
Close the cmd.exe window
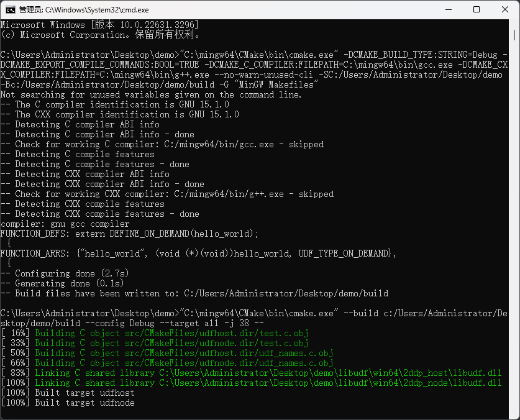[x=505, y=9]
